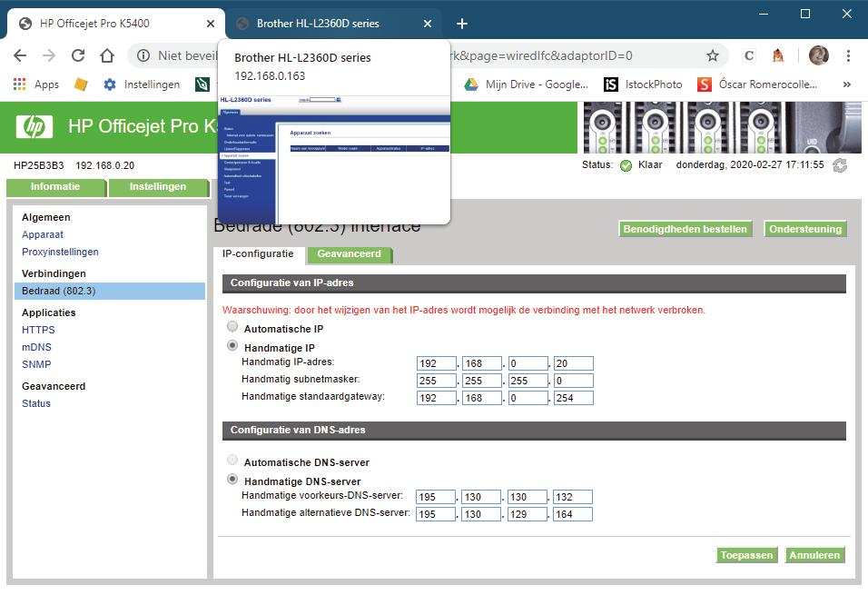This screenshot has width=868, height=595.
Task: Open the yellow tag bookmark icon
Action: pyautogui.click(x=81, y=84)
